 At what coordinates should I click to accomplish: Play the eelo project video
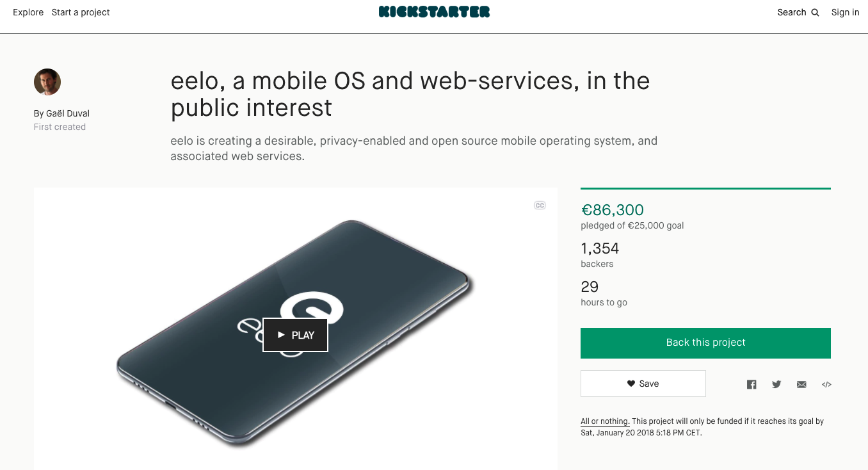295,335
